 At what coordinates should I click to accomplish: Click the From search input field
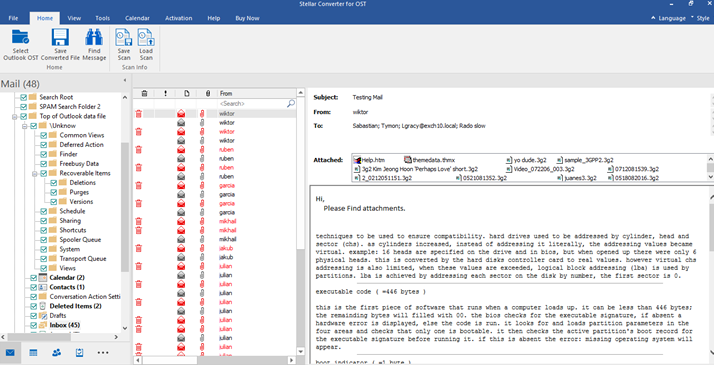[x=252, y=104]
